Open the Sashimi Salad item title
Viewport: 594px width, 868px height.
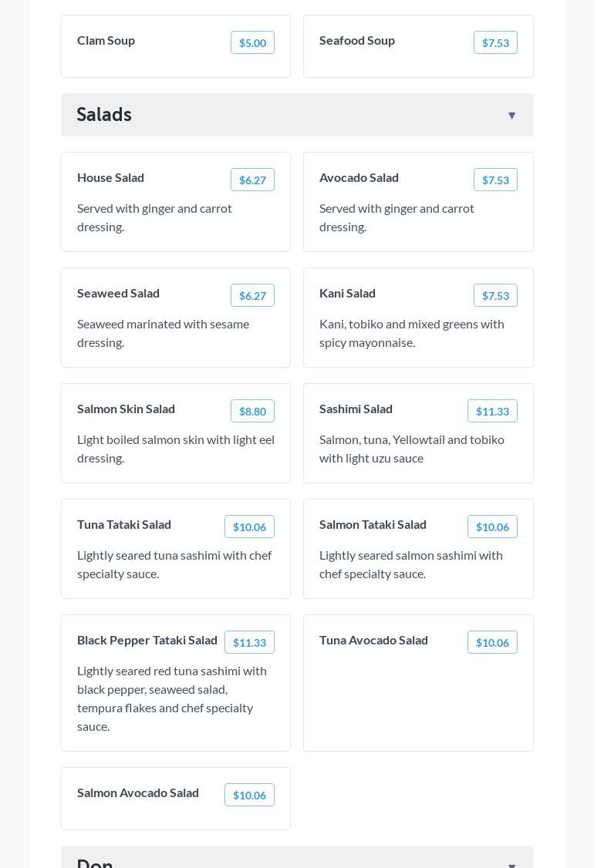pyautogui.click(x=356, y=409)
